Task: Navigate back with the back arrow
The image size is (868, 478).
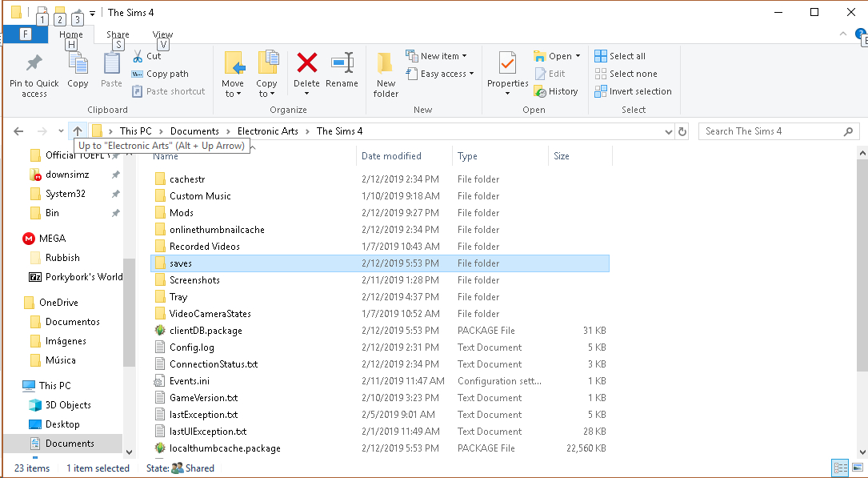Action: coord(18,131)
